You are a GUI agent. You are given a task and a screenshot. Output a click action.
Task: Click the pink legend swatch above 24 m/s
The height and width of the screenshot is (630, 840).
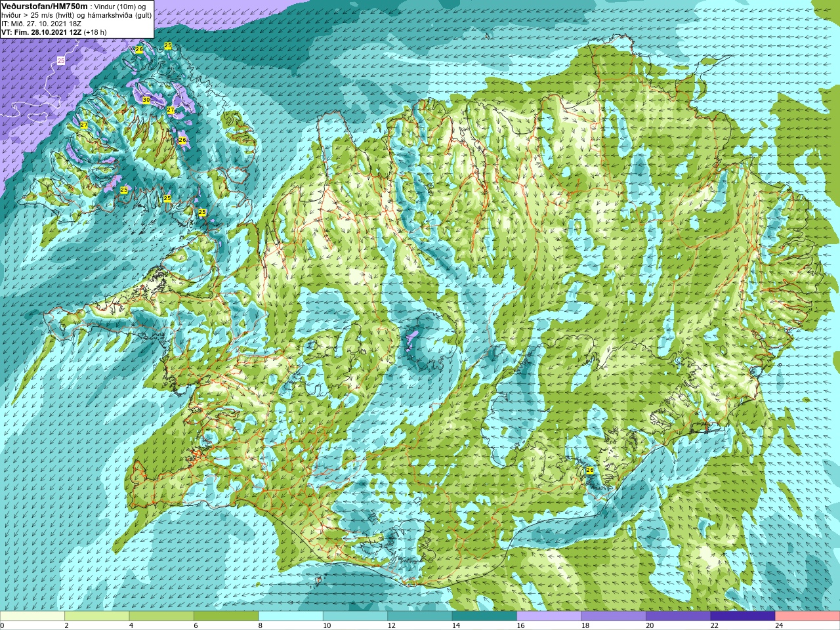pos(807,616)
